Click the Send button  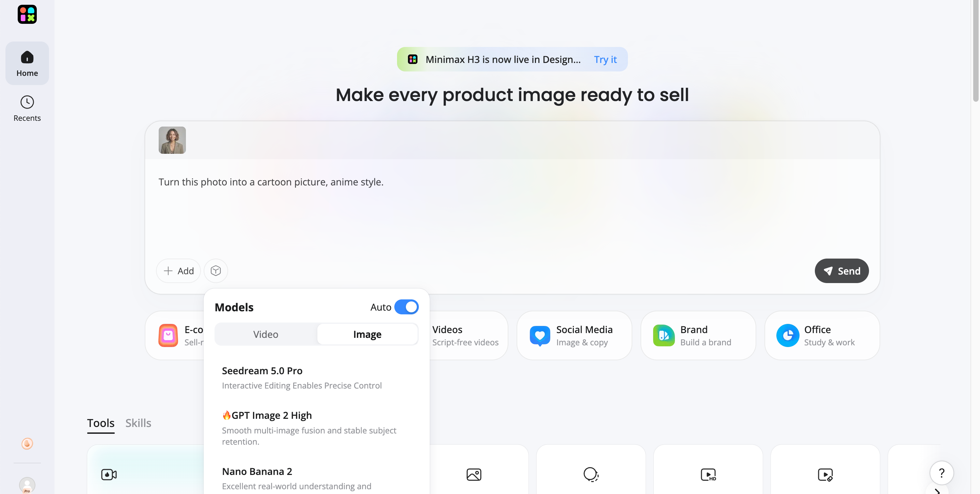point(841,271)
